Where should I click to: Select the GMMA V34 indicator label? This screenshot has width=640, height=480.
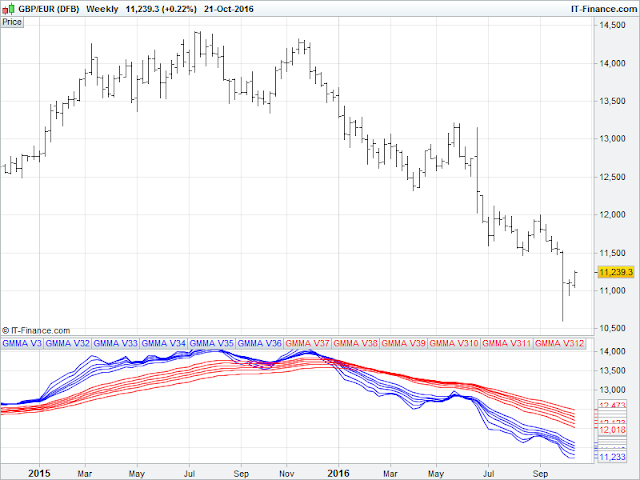click(164, 344)
